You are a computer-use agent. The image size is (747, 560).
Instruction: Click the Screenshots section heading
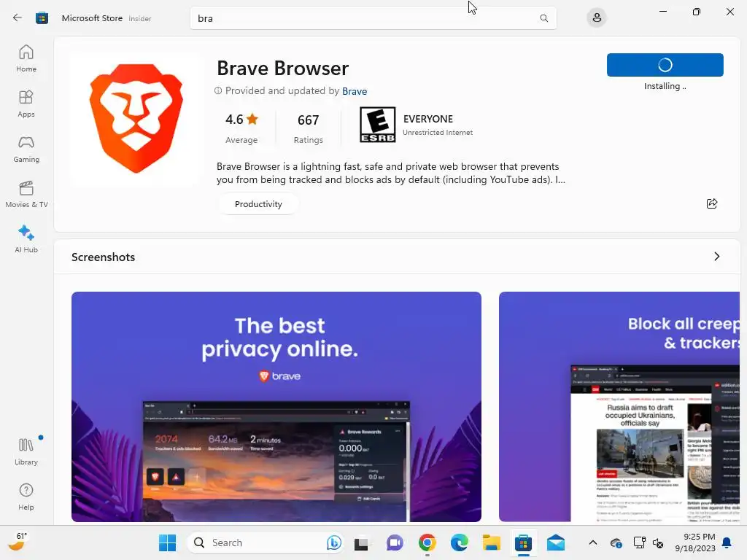pos(104,257)
